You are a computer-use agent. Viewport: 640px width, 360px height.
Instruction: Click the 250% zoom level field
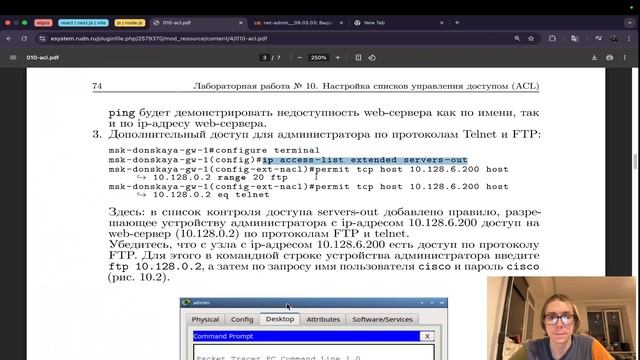tap(318, 58)
